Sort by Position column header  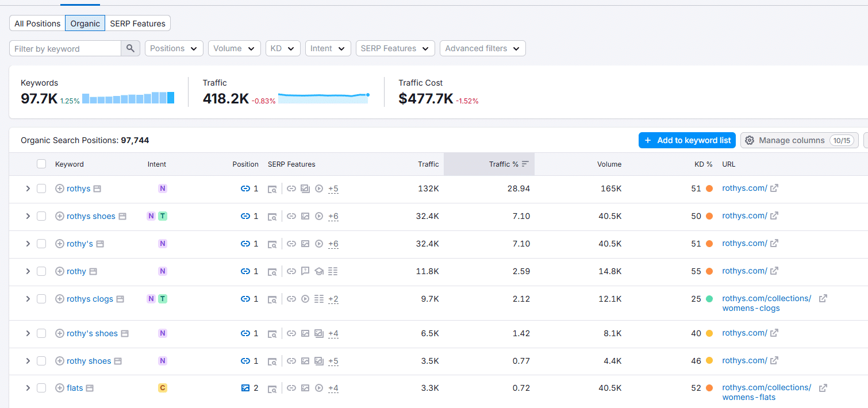[245, 164]
